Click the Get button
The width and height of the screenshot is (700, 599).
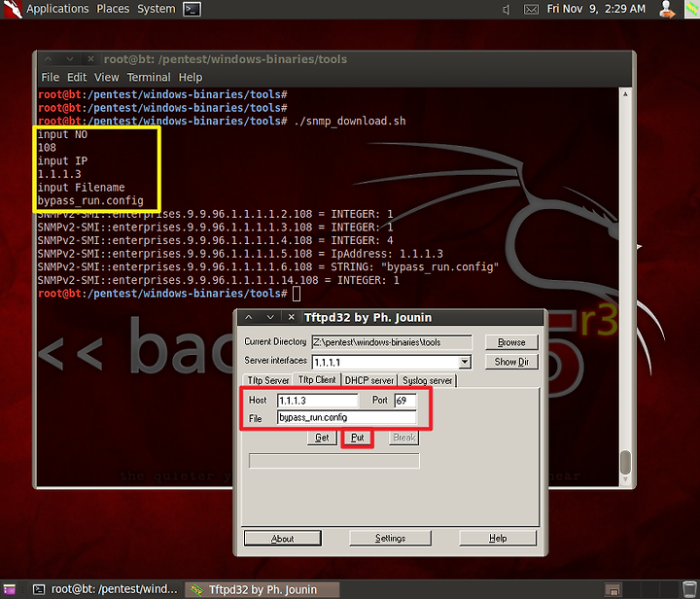point(322,438)
